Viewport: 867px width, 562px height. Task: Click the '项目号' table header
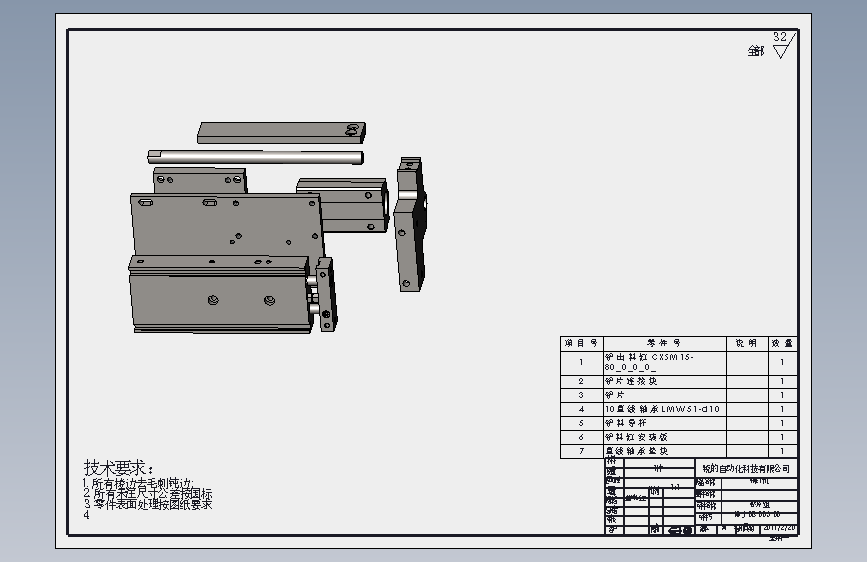click(582, 344)
